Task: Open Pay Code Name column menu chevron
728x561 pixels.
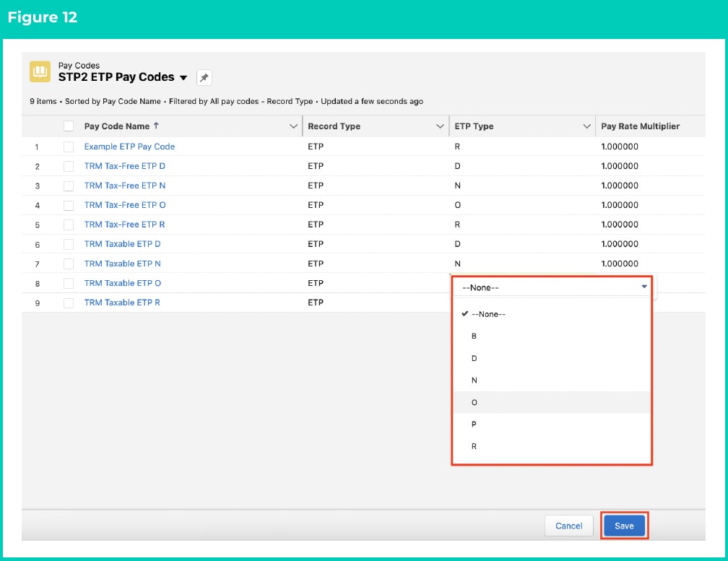Action: click(x=293, y=126)
